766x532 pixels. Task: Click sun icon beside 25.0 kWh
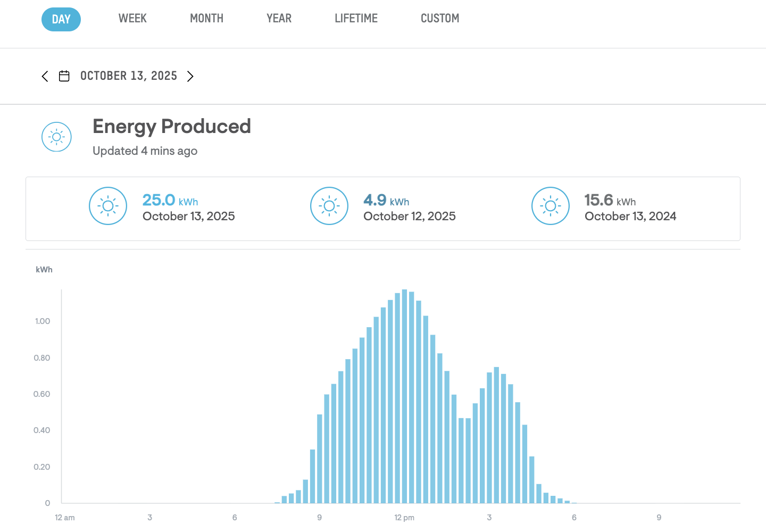tap(108, 206)
